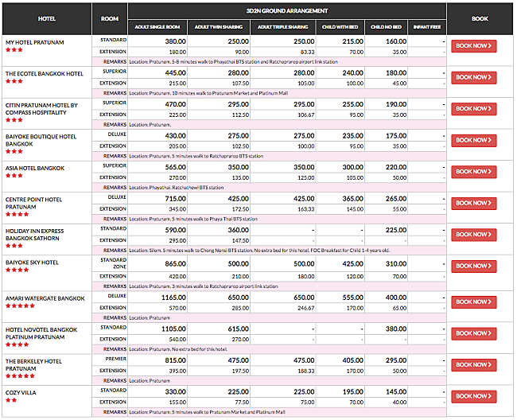Click the 235.00 child with bed price for Baiyoke Boutique
The width and height of the screenshot is (517, 420).
point(353,136)
